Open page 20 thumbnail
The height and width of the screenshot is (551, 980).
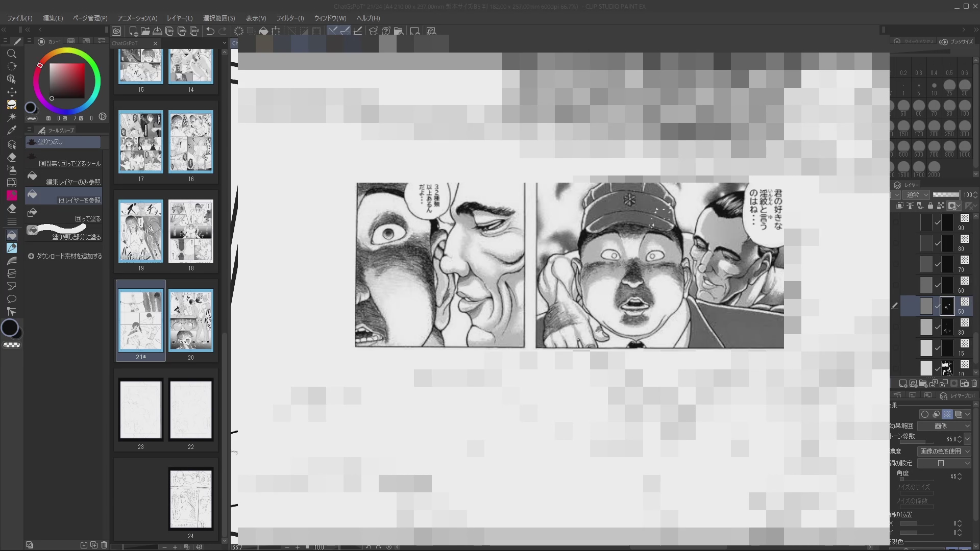tap(190, 320)
